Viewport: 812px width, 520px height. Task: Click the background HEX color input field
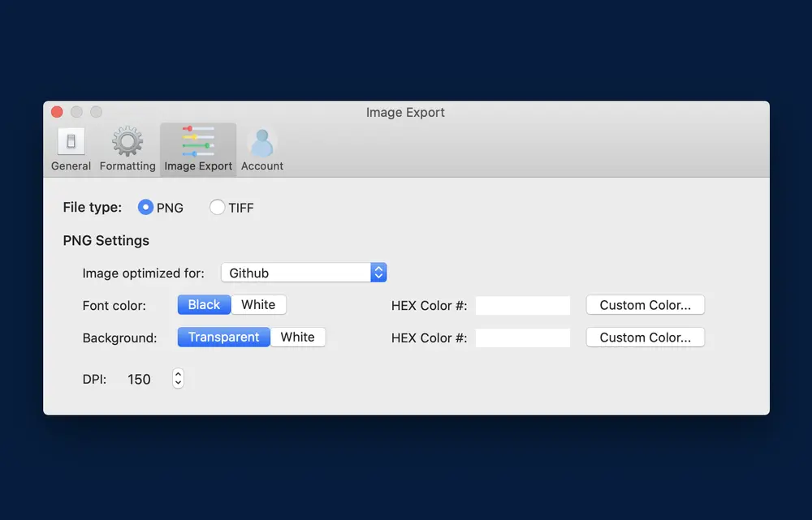(x=523, y=338)
